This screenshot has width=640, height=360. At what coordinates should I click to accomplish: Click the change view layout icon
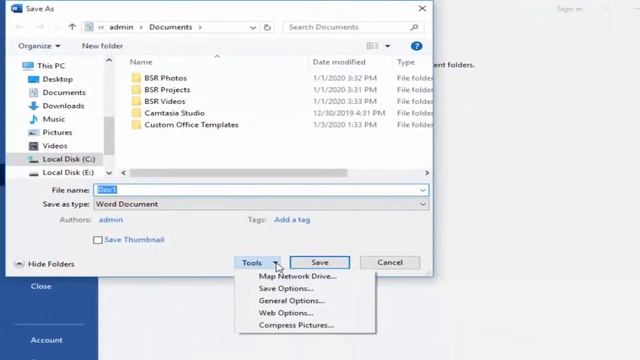[x=372, y=46]
